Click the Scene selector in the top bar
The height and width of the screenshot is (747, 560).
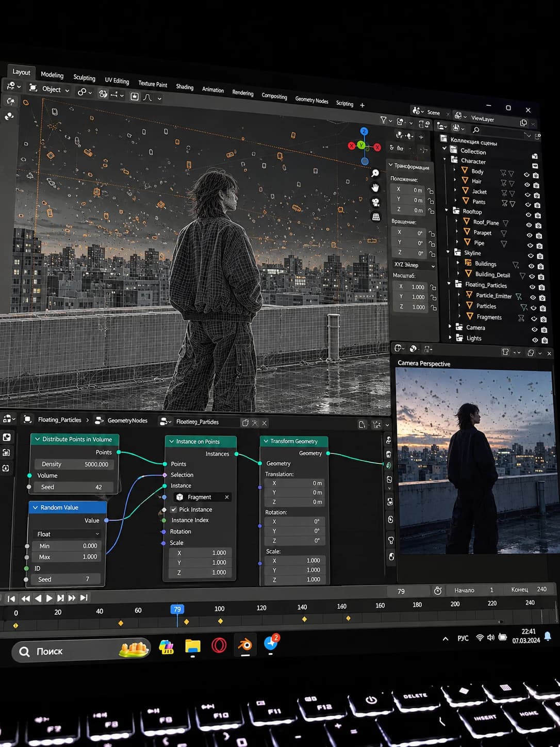click(430, 112)
